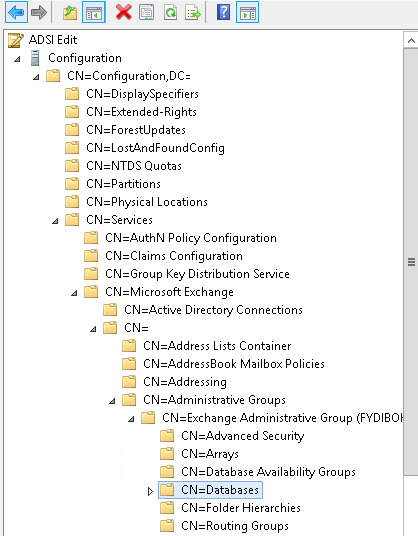Expand the CN=Databases node arrow
This screenshot has width=418, height=536.
tap(150, 491)
